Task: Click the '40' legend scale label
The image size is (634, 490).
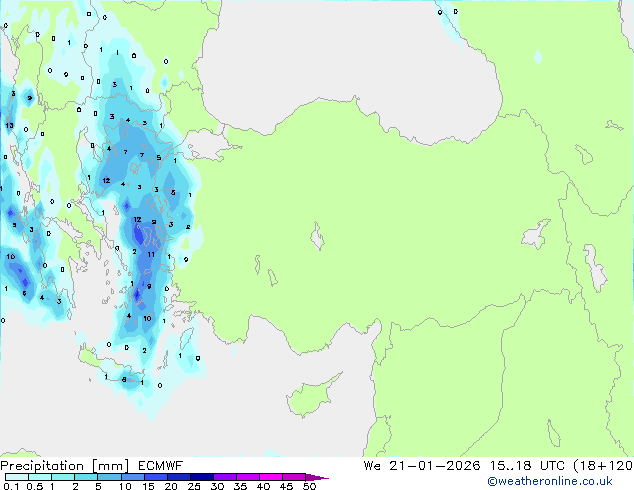Action: click(x=263, y=486)
